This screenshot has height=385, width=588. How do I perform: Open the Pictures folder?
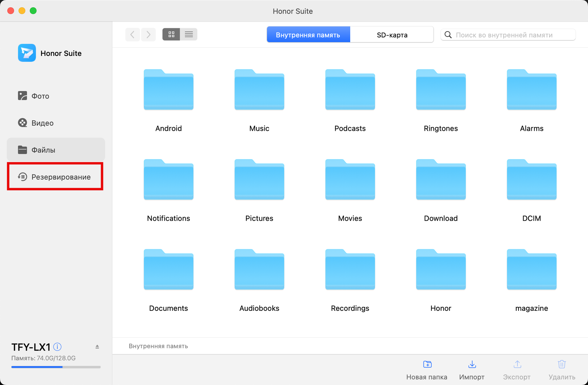tap(259, 180)
